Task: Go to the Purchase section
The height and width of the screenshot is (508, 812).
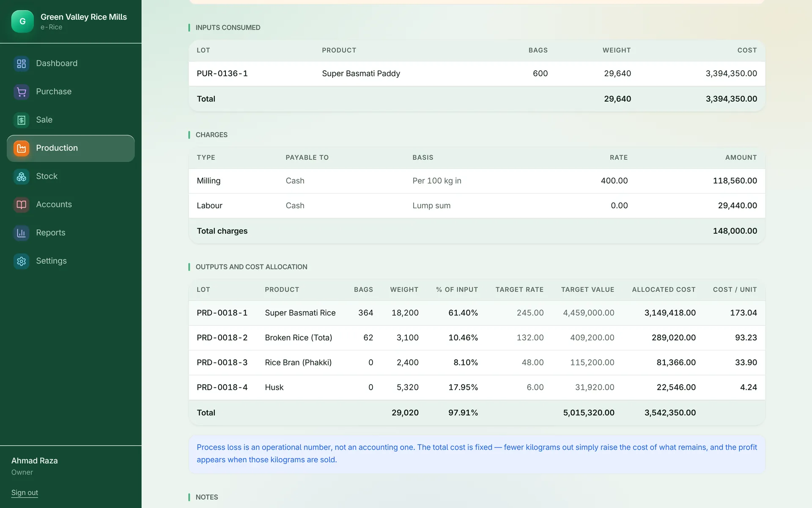Action: point(71,92)
